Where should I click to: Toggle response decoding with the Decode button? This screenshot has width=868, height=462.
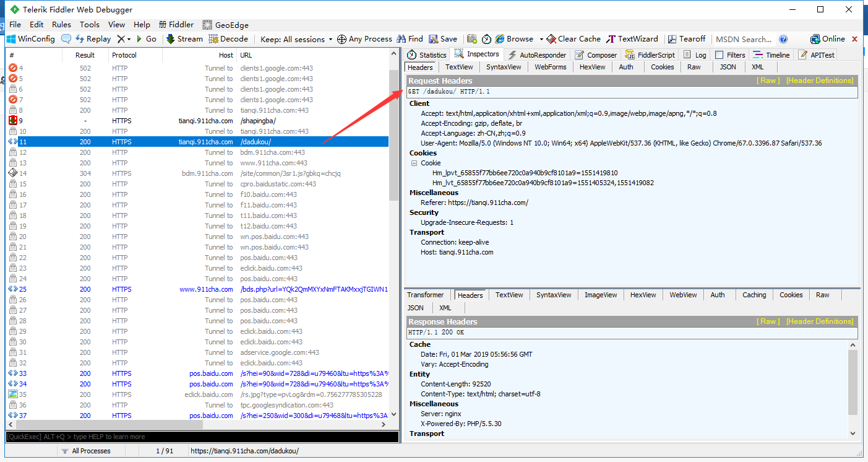pos(229,38)
